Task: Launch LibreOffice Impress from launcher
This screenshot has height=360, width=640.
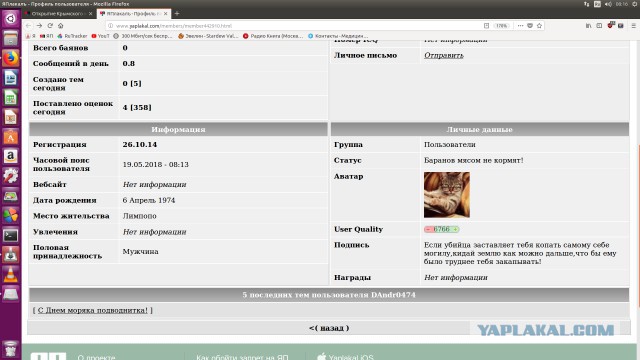Action: pos(11,118)
